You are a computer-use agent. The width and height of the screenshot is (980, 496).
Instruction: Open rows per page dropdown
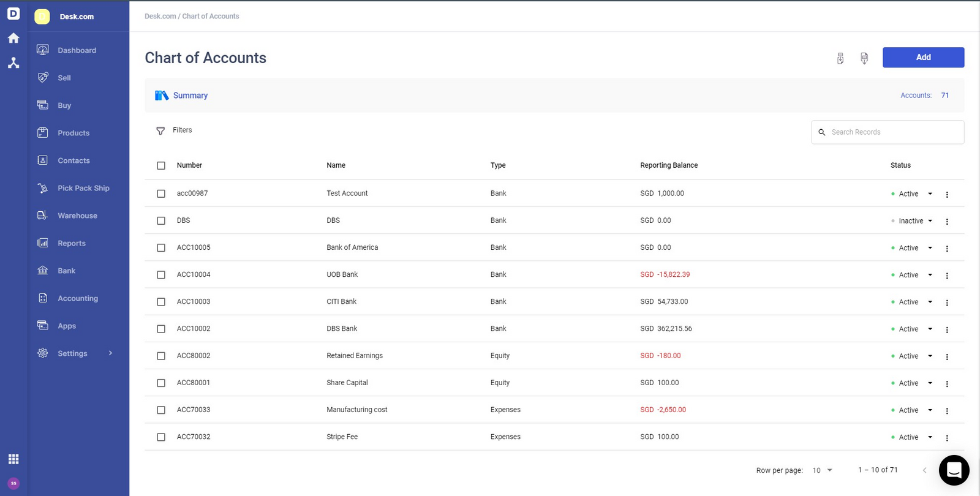[x=823, y=470]
